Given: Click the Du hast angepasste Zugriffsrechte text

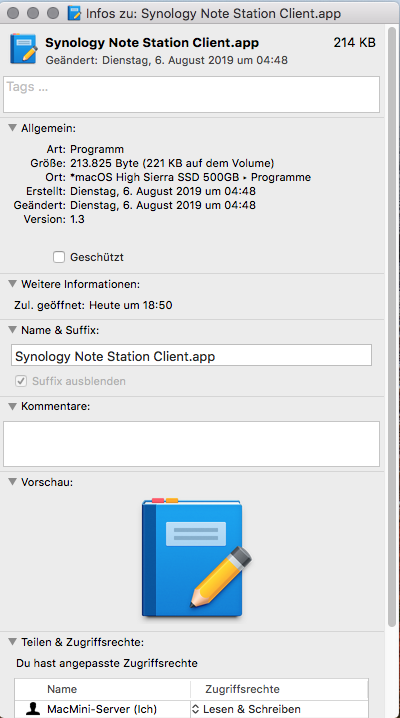Looking at the screenshot, I should tap(107, 663).
